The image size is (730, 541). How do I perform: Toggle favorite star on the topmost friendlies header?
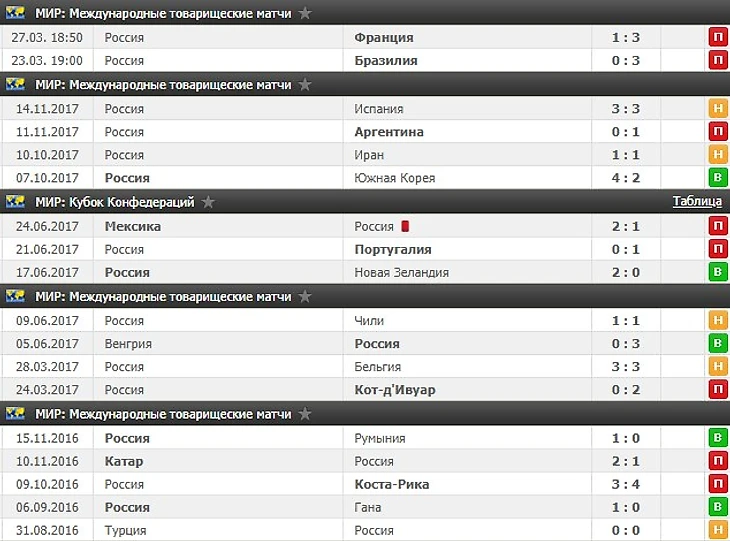tap(305, 13)
